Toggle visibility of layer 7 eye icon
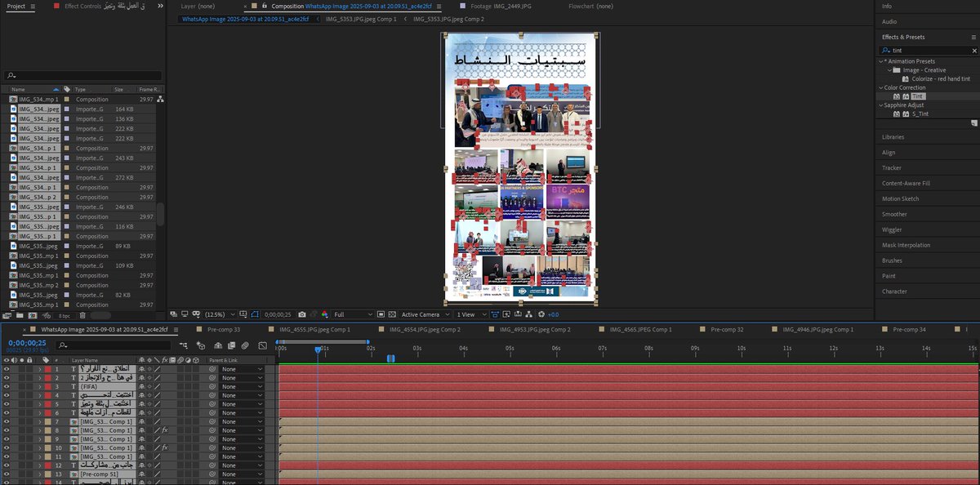Image resolution: width=980 pixels, height=485 pixels. point(7,421)
